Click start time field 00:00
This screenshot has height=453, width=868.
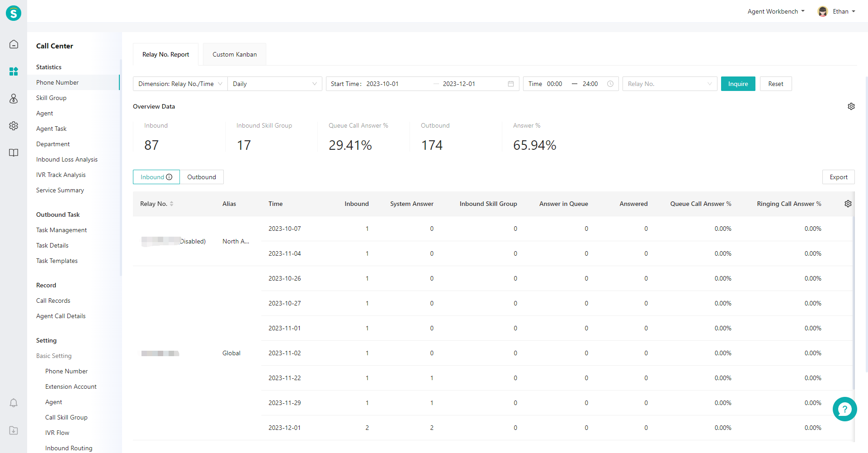tap(555, 84)
